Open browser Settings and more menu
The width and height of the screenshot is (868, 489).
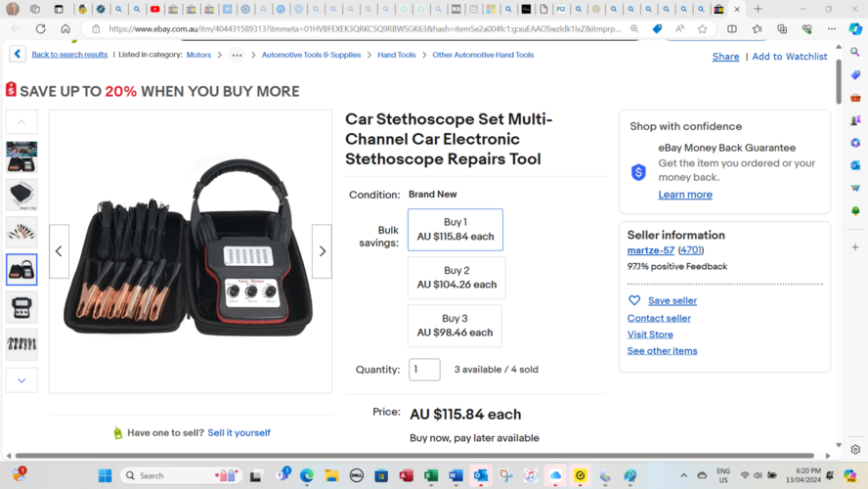[x=832, y=28]
